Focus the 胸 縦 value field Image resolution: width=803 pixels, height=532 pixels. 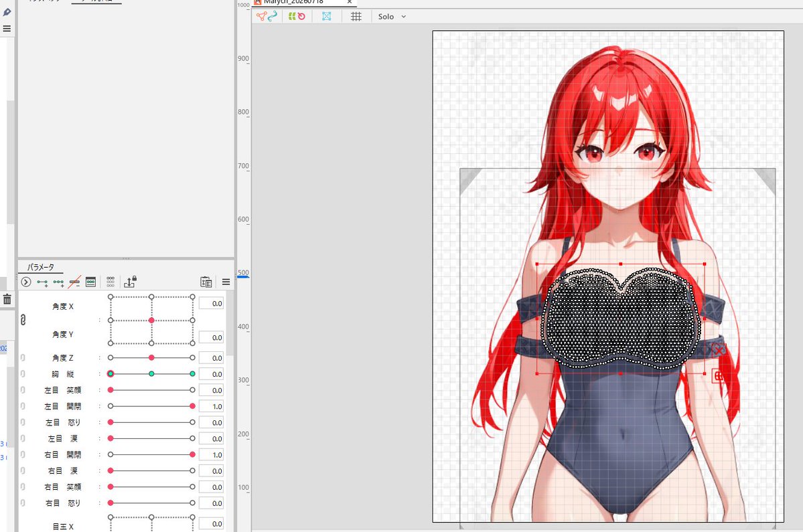211,374
